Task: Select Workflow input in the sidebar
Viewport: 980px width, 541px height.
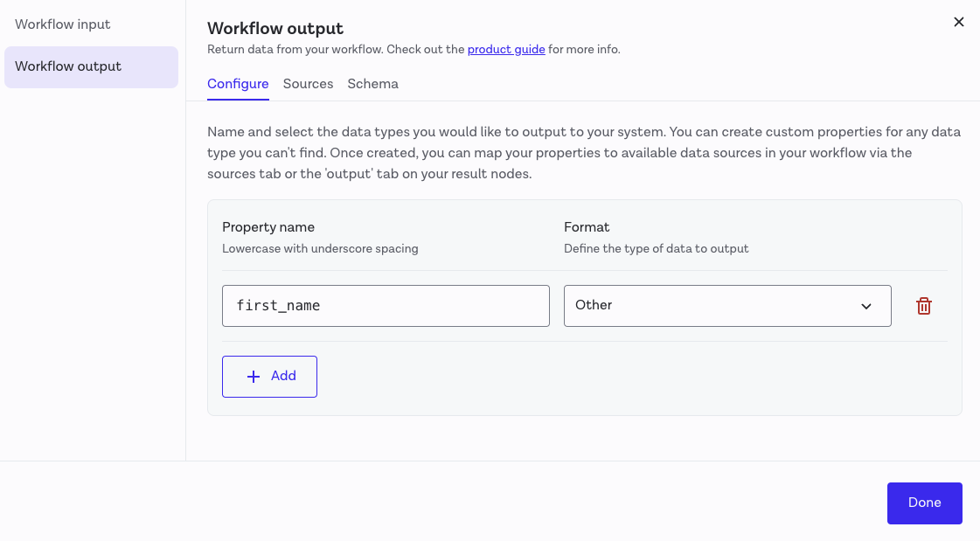Action: pyautogui.click(x=62, y=24)
